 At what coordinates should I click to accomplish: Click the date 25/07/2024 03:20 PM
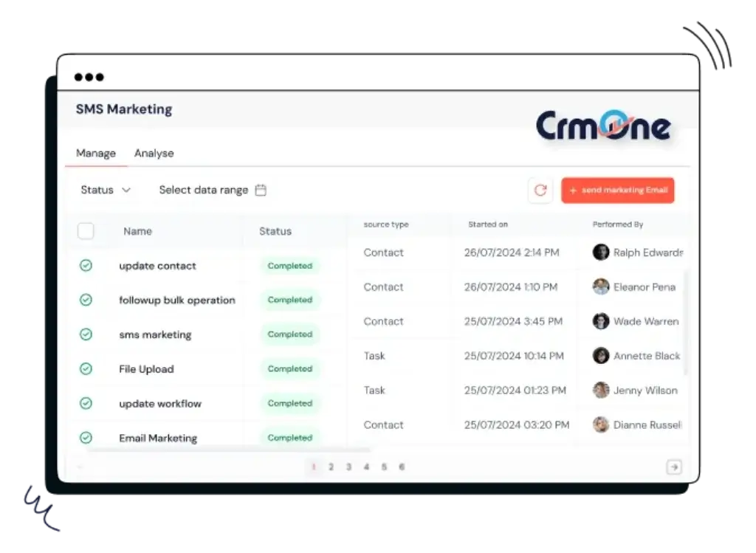tap(516, 425)
